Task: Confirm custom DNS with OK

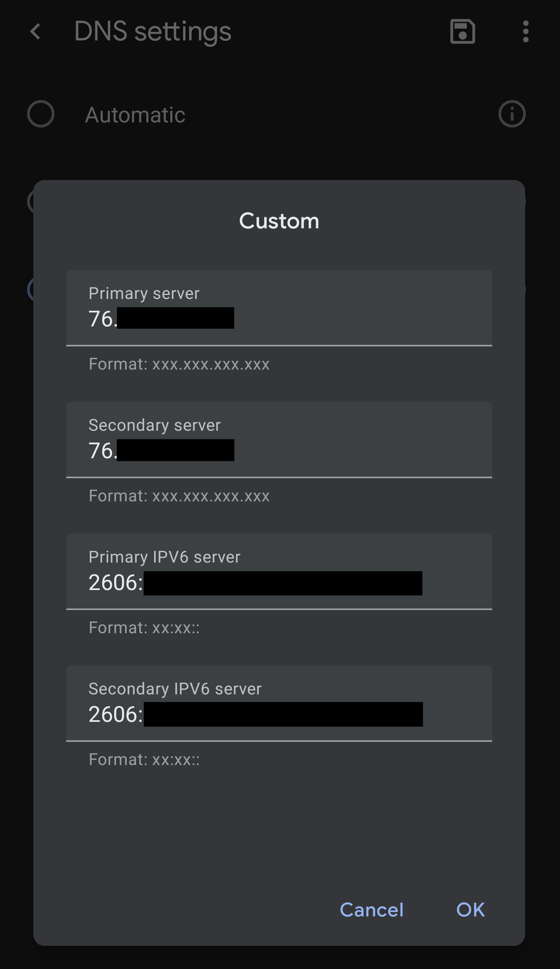Action: (x=471, y=910)
